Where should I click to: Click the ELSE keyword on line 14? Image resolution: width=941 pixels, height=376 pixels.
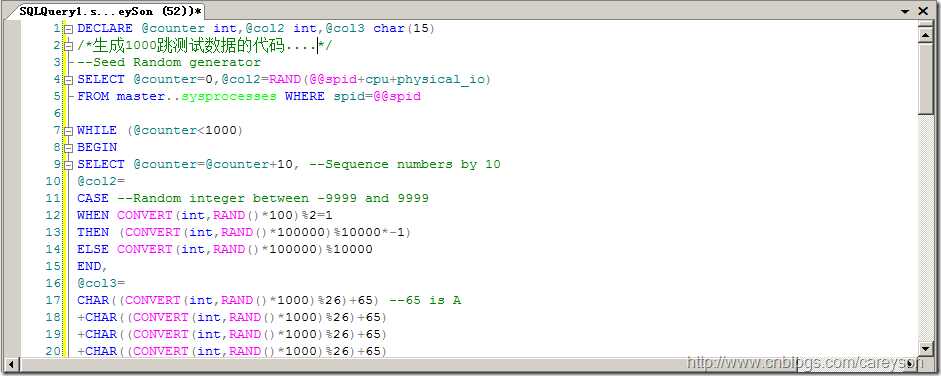pyautogui.click(x=93, y=249)
